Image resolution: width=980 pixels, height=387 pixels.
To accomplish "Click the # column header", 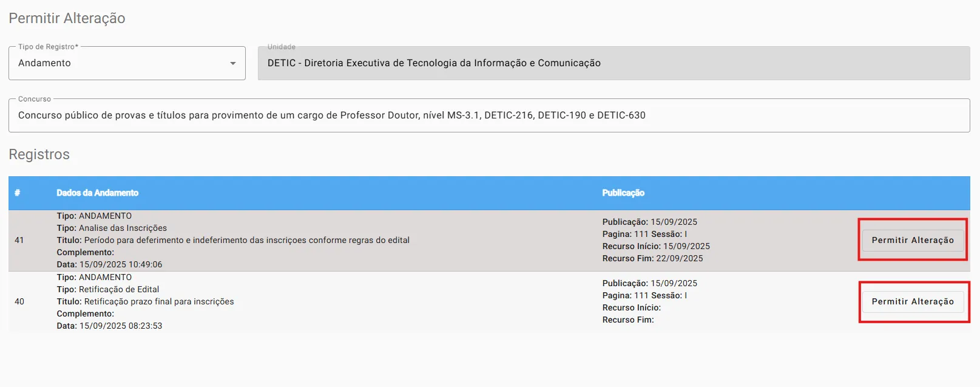I will [18, 193].
